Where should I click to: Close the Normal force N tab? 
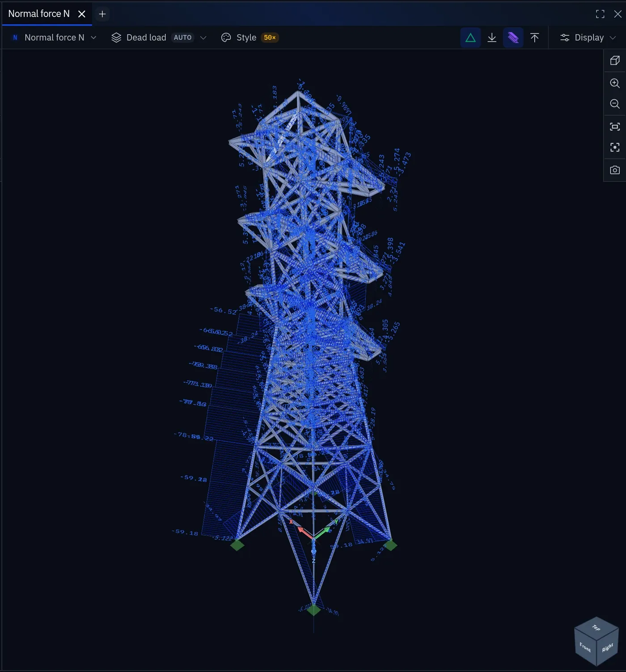point(82,14)
